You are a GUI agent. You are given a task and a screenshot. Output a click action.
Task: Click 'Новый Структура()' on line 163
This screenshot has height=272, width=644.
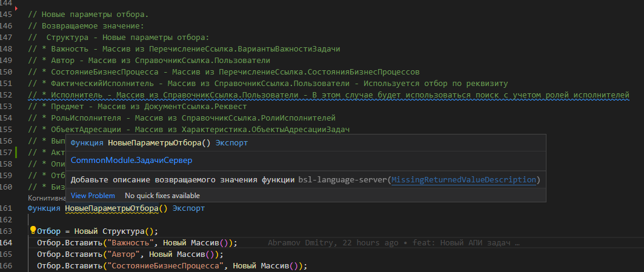pyautogui.click(x=114, y=231)
